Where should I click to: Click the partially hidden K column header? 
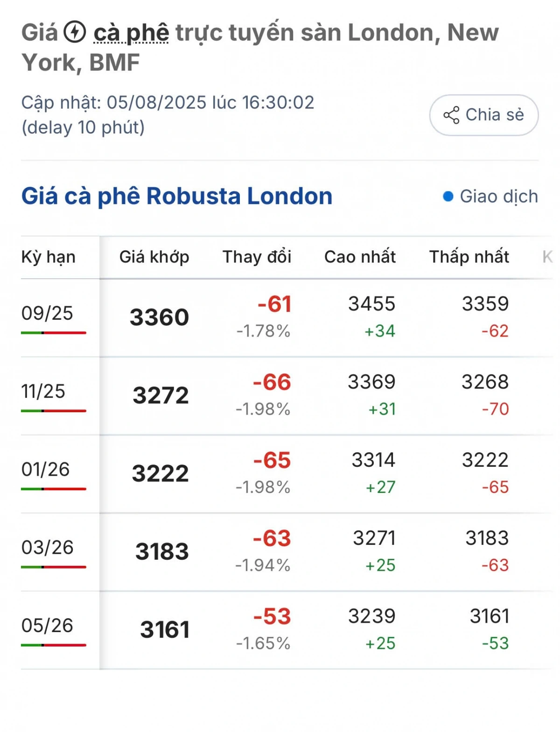(547, 257)
